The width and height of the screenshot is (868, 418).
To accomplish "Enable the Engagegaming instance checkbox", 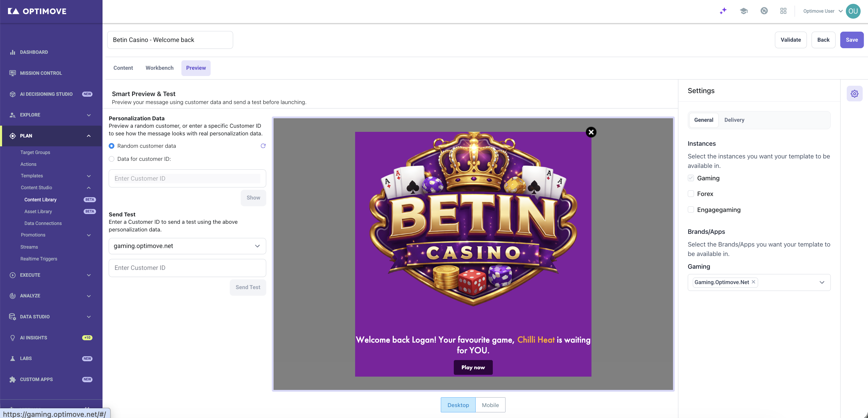I will 691,210.
